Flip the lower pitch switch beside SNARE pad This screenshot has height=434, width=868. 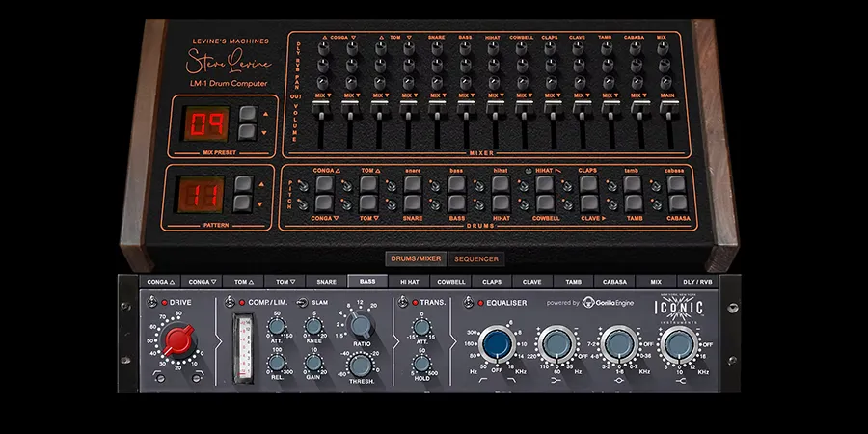tap(392, 204)
